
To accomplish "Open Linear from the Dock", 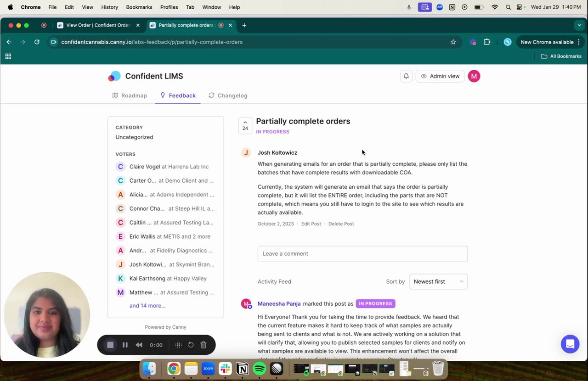I will click(x=277, y=369).
